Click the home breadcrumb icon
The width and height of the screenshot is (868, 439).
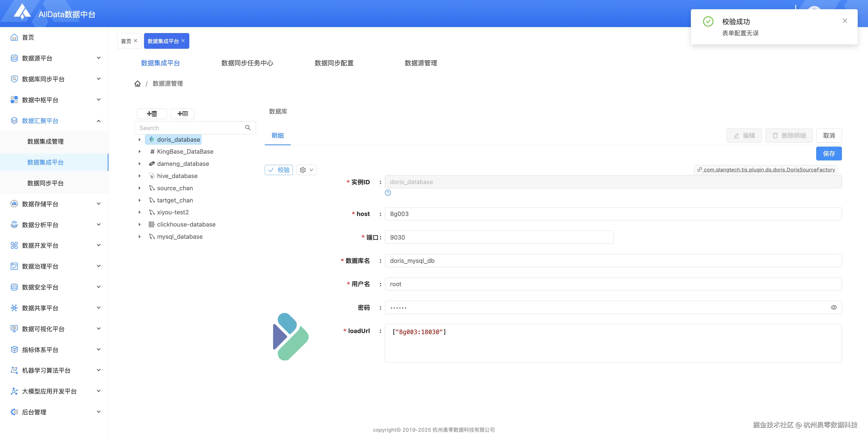tap(138, 83)
